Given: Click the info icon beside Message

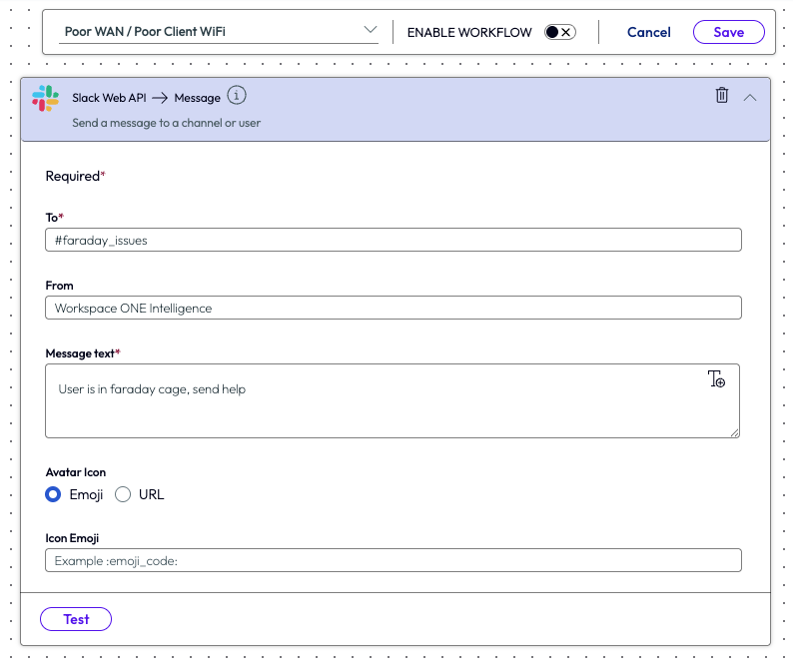Looking at the screenshot, I should (x=236, y=96).
